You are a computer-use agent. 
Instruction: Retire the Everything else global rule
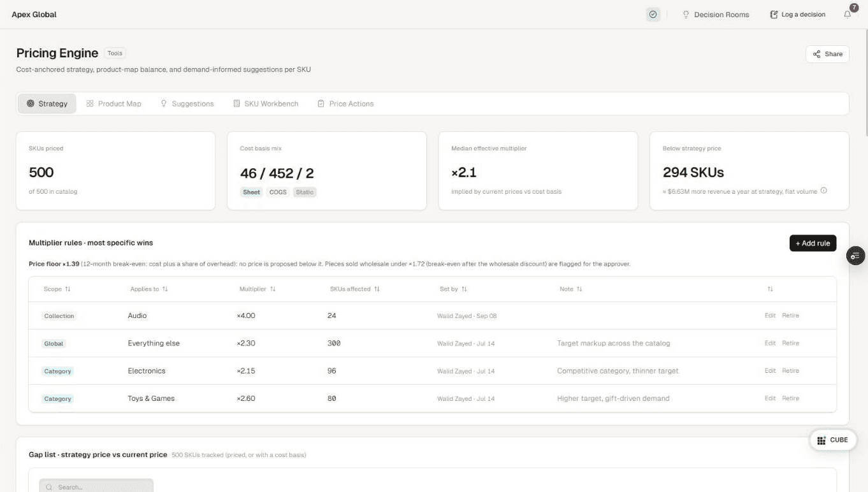pos(790,343)
